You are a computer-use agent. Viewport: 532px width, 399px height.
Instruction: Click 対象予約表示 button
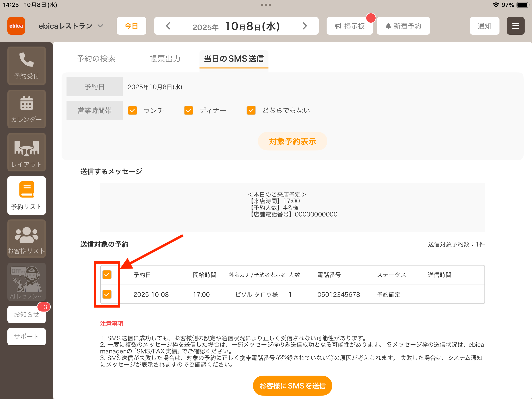[x=293, y=141]
